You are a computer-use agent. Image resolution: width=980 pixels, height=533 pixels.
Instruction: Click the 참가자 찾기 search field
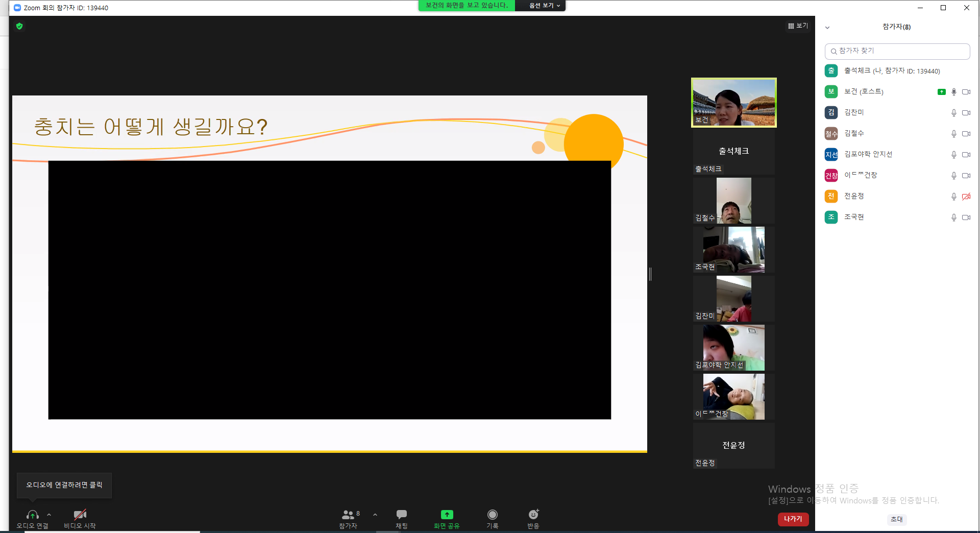coord(897,51)
